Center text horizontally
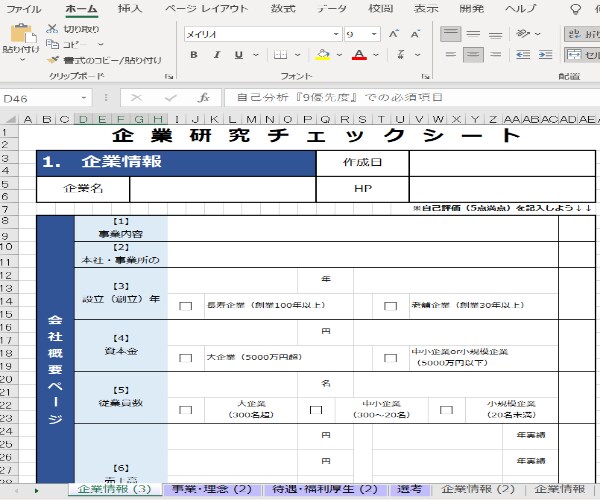This screenshot has width=600, height=500. point(473,55)
